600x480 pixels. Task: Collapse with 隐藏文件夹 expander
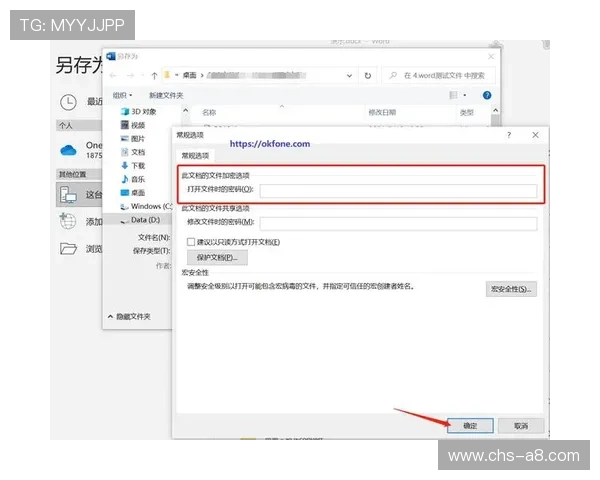coord(129,317)
